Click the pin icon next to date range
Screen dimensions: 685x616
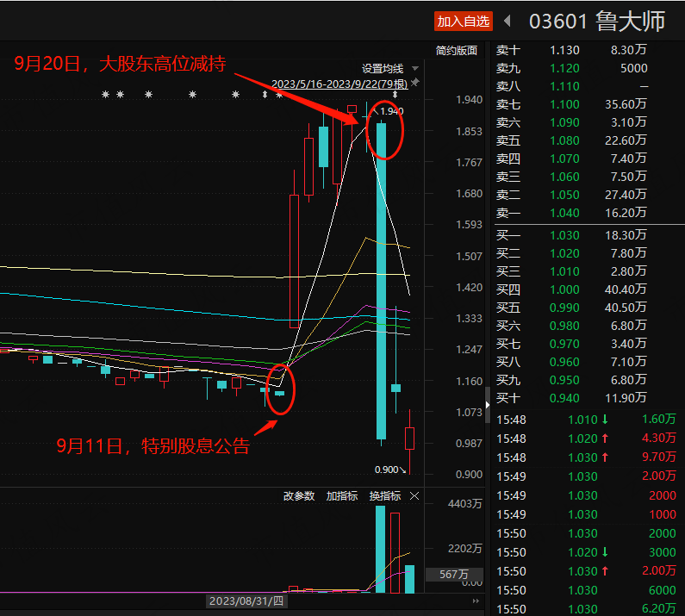pyautogui.click(x=415, y=84)
